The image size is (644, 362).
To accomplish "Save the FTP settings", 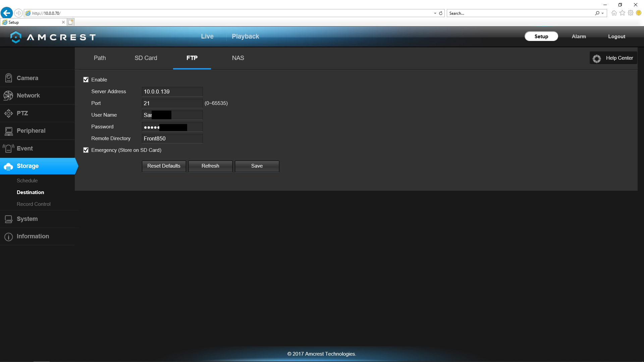I will [x=257, y=166].
